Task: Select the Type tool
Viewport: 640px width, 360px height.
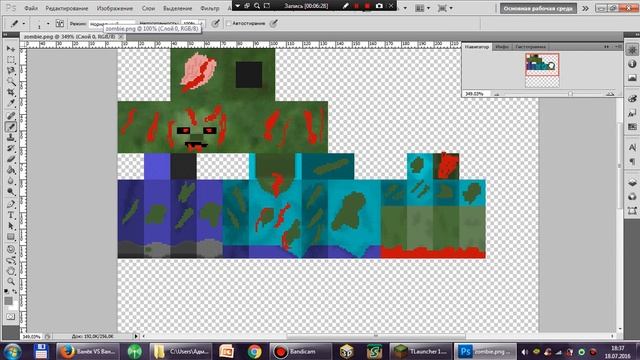Action: (11, 215)
